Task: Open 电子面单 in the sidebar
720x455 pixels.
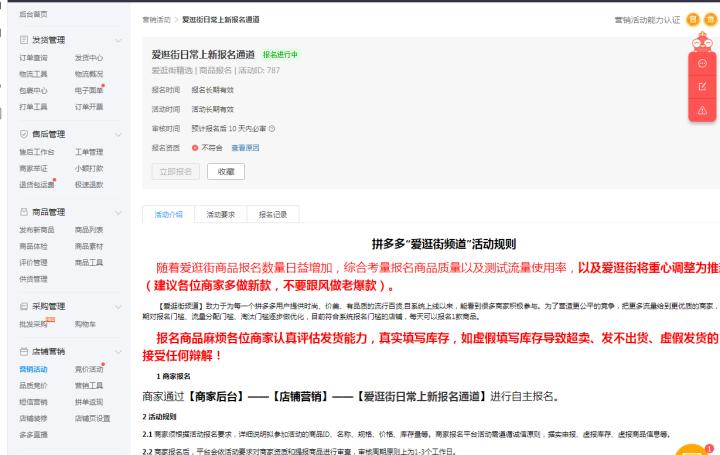Action: pyautogui.click(x=89, y=90)
